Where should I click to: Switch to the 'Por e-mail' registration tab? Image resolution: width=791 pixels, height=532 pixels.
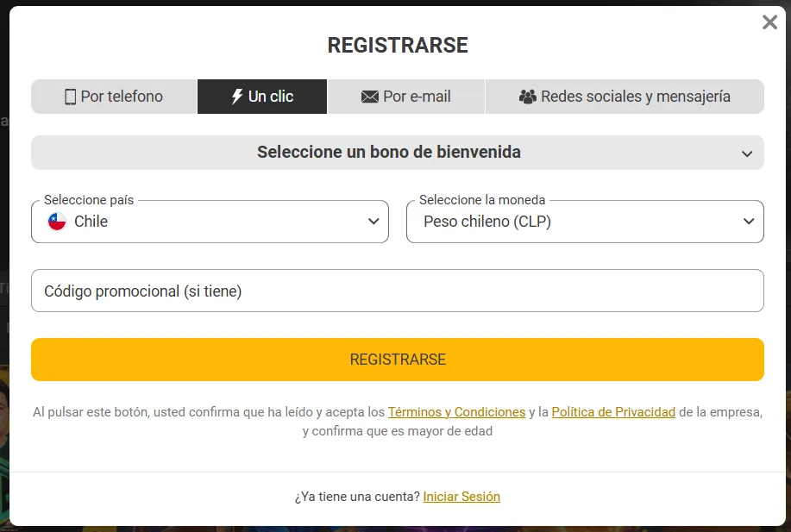click(405, 97)
